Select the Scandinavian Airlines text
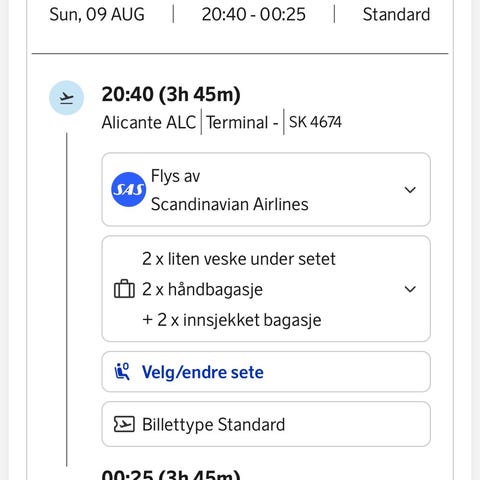Screen dimensions: 480x480 tap(230, 204)
